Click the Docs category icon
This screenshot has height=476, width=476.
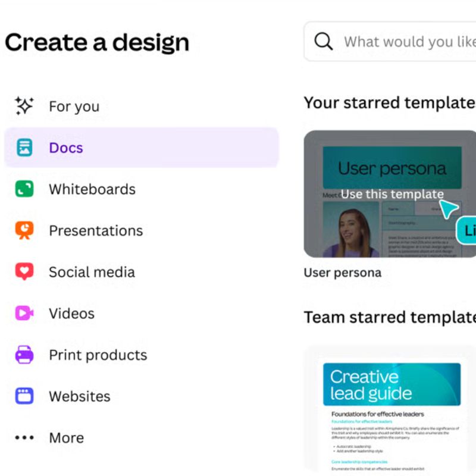click(24, 148)
